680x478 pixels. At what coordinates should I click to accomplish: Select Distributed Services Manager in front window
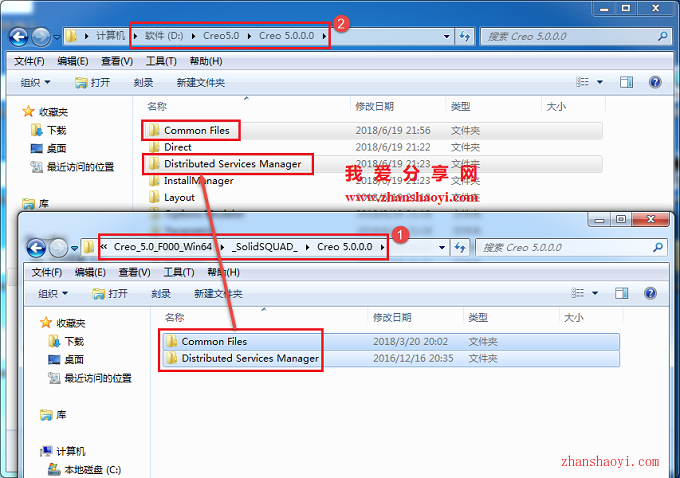(x=390, y=359)
